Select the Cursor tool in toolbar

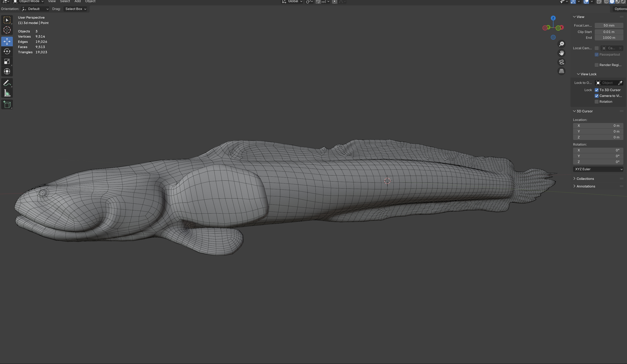pyautogui.click(x=7, y=30)
